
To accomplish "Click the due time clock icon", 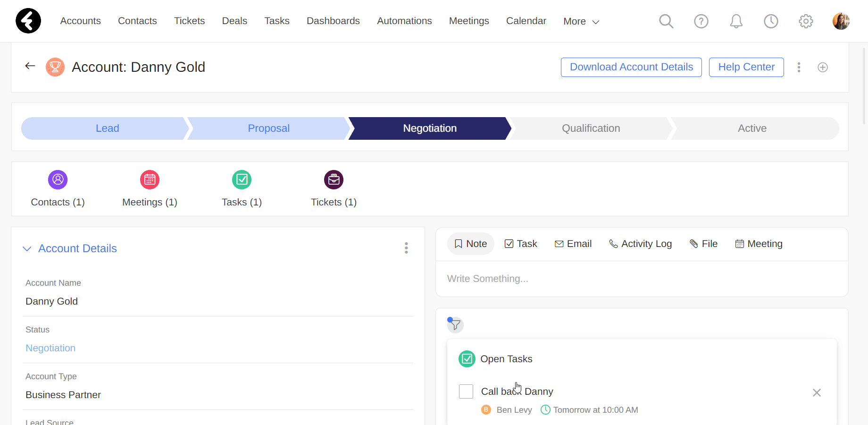I will tap(545, 409).
